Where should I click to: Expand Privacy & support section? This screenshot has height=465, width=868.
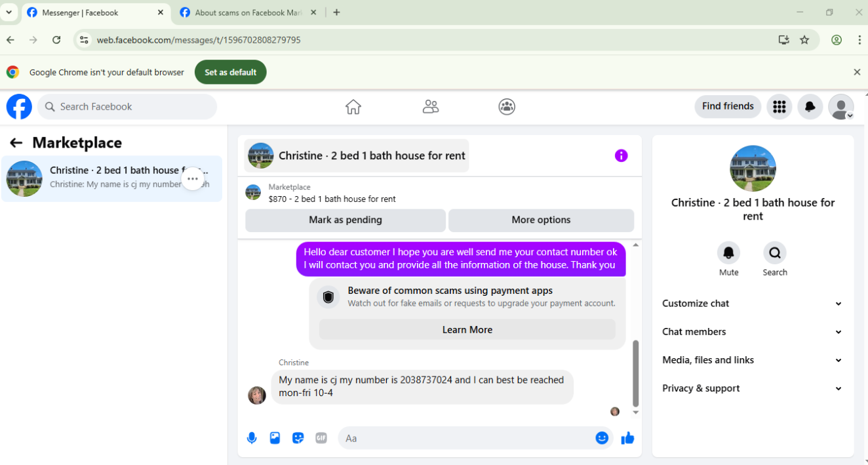753,388
